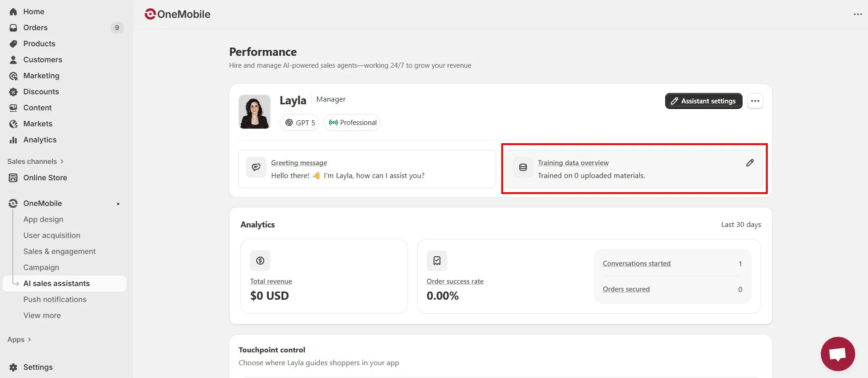Click the Total revenue dollar icon
Viewport: 868px width, 378px height.
tap(260, 261)
